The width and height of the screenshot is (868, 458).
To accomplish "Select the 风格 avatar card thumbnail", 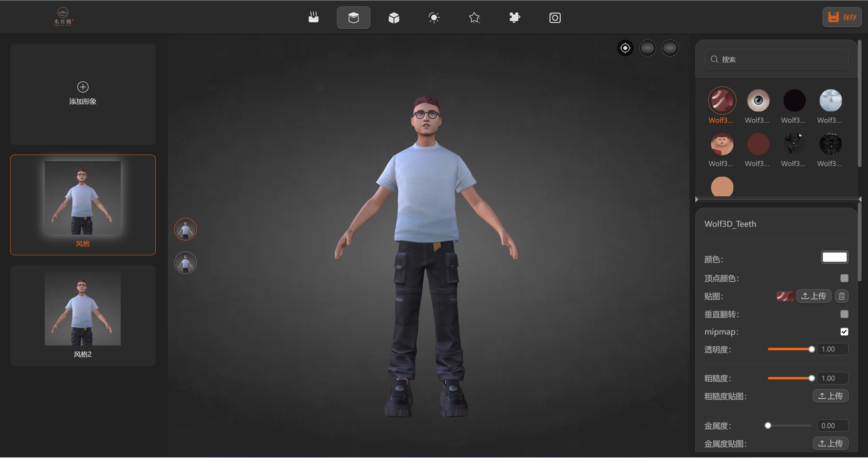I will pos(83,198).
